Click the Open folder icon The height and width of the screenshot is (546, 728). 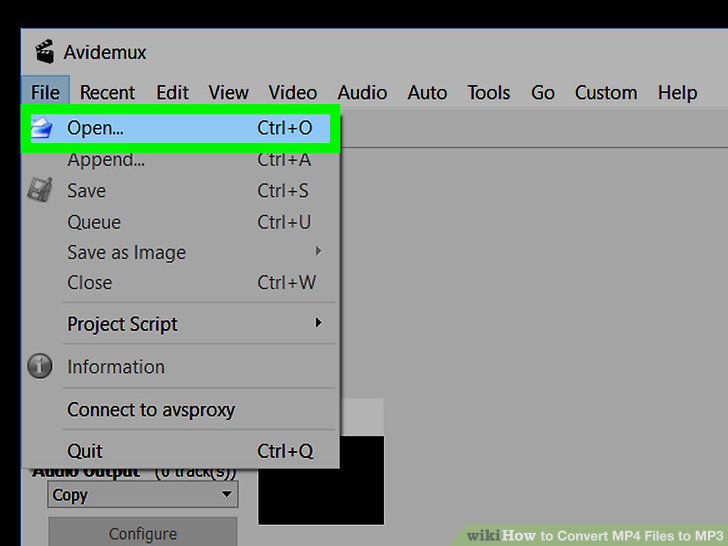(x=41, y=129)
